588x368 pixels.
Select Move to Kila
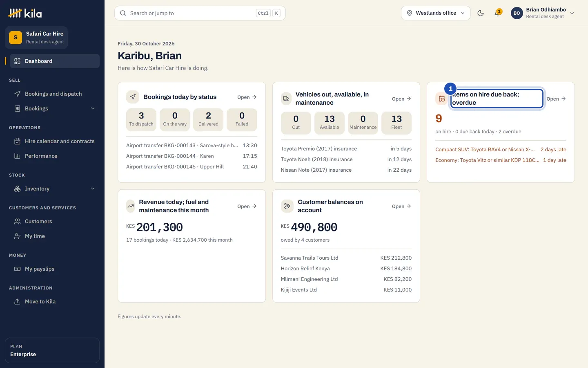(x=55, y=301)
